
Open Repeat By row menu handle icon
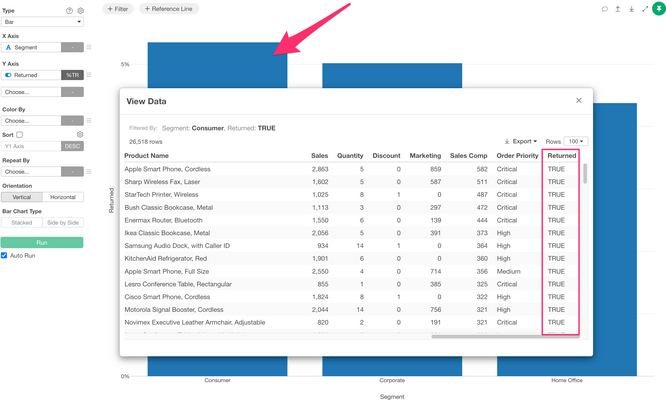tap(89, 172)
